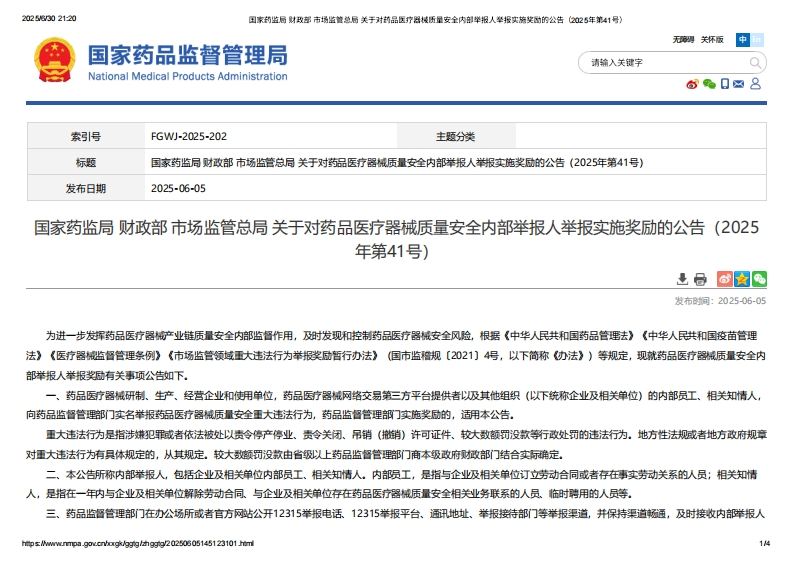Click the 国家药品监督管理局 site logo

[x=187, y=61]
